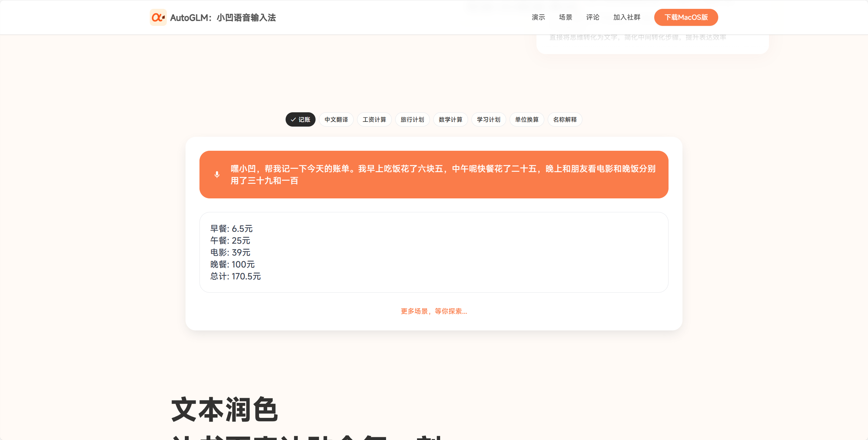Click the total 总计: 170.5元
This screenshot has width=868, height=440.
tap(236, 276)
